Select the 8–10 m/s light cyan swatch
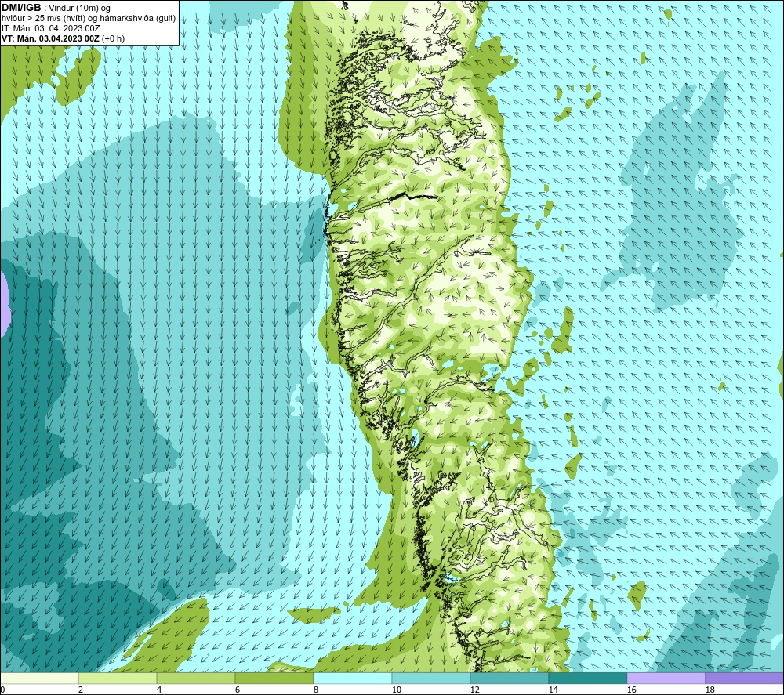Viewport: 784px width, 695px height. 353,678
